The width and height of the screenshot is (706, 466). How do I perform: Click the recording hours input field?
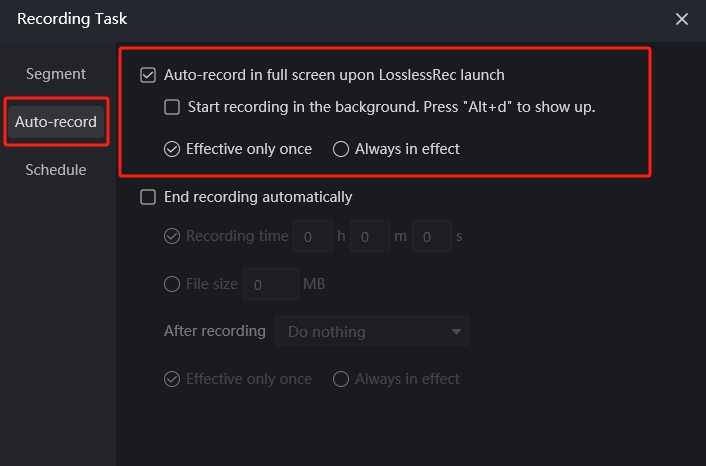pos(313,236)
